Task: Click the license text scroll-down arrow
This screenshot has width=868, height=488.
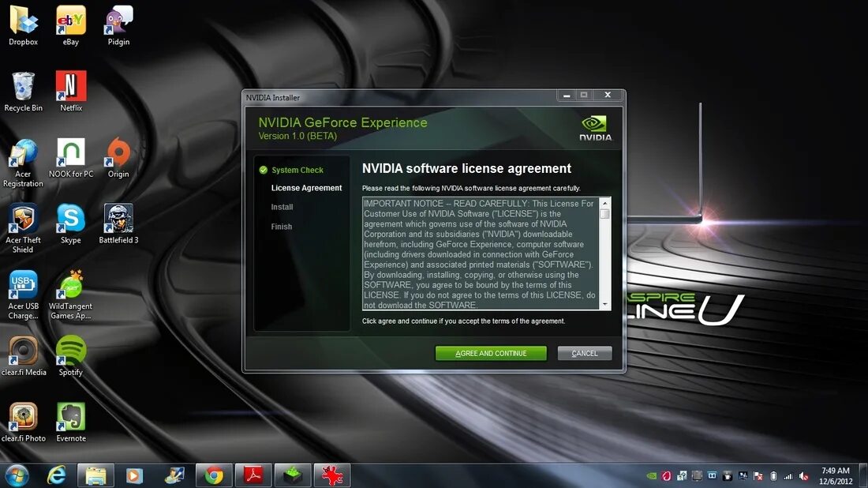Action: pyautogui.click(x=604, y=304)
